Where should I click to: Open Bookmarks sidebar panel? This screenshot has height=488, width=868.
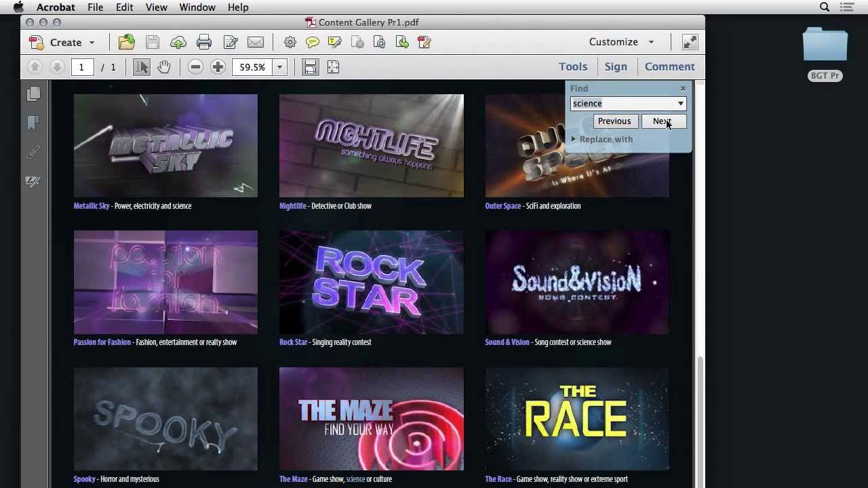tap(33, 123)
